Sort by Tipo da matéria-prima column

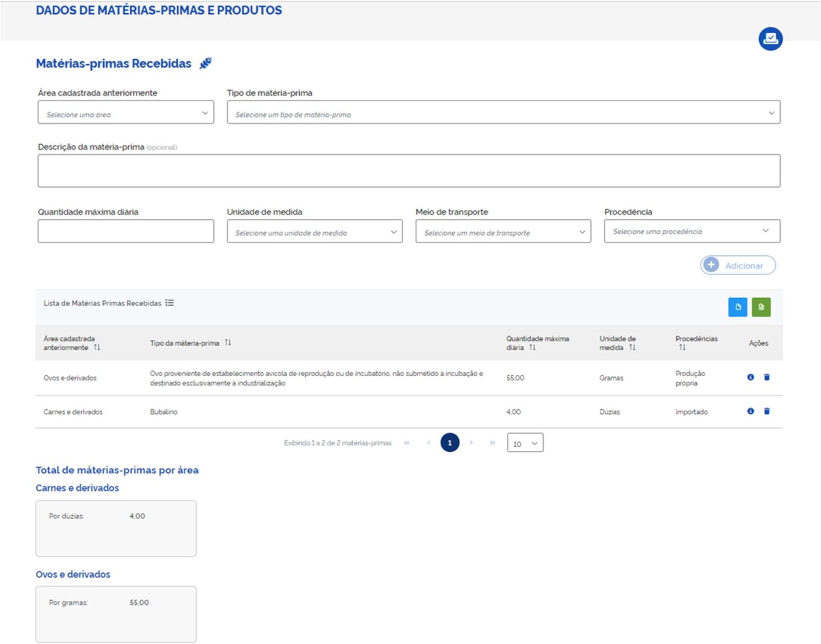(228, 343)
